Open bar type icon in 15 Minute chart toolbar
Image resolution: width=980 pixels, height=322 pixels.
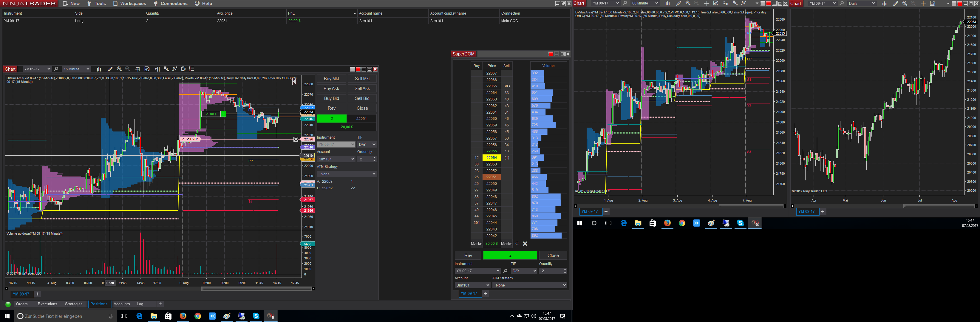[99, 69]
